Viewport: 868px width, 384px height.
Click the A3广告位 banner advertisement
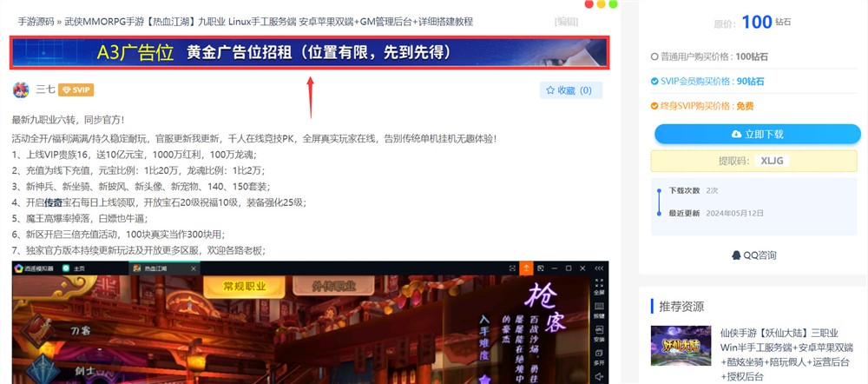pyautogui.click(x=309, y=53)
